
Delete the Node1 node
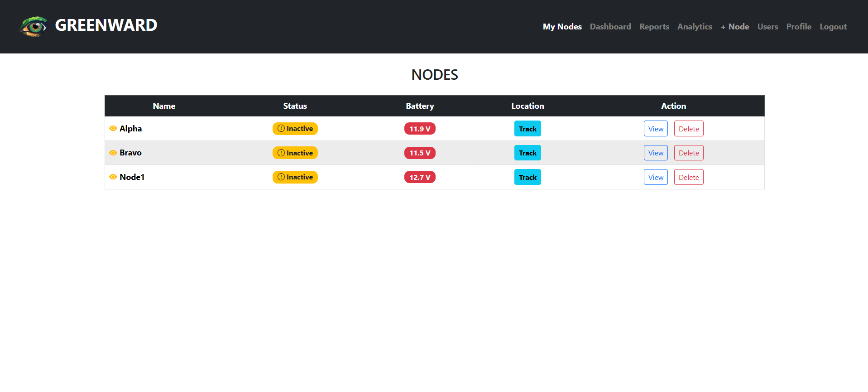click(689, 177)
